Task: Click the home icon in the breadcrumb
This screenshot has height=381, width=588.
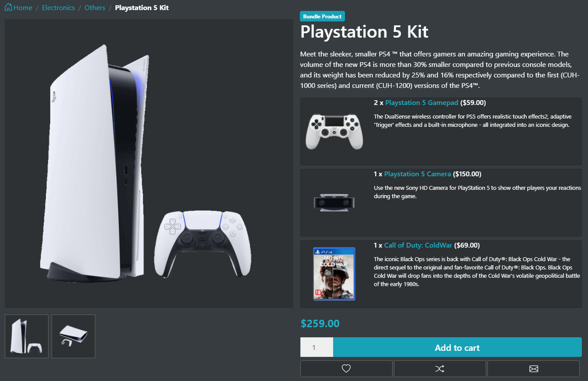Action: (x=8, y=7)
